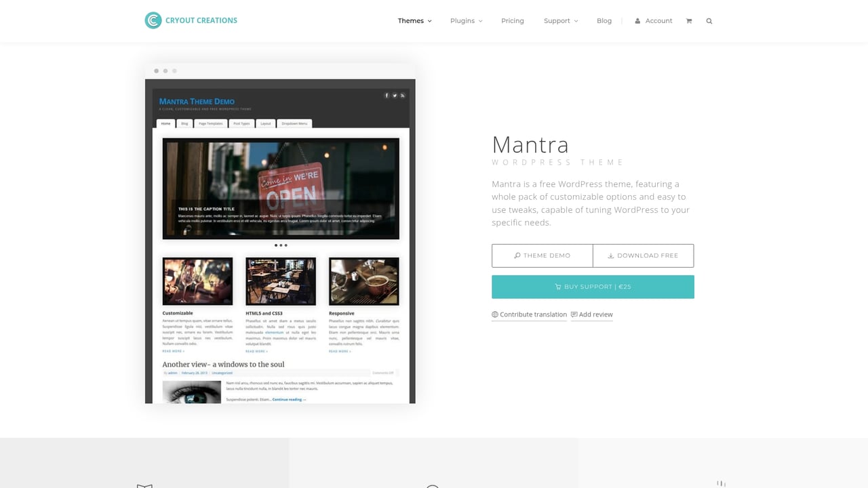Open the Theme Demo page
Screen dimensions: 868x488
542,256
